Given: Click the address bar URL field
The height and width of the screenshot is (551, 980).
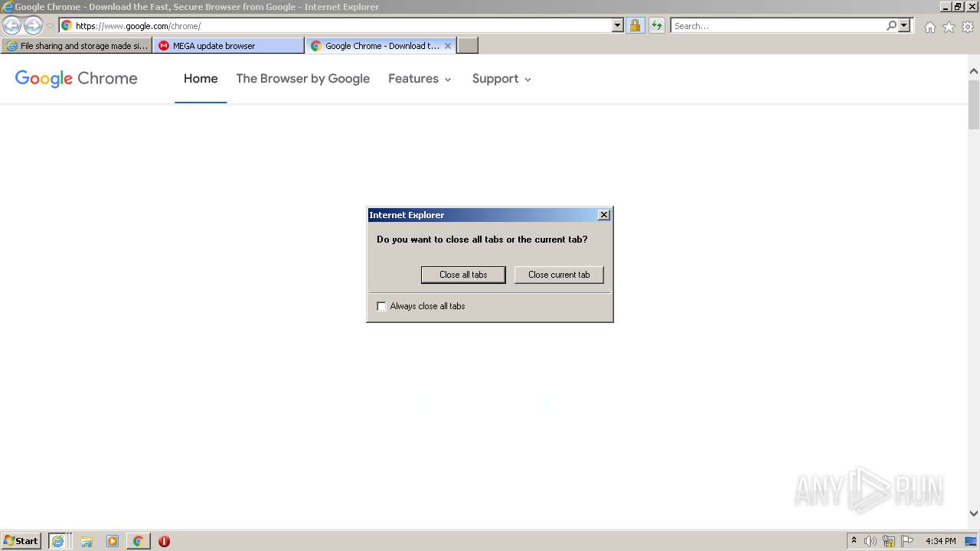Looking at the screenshot, I should (342, 25).
